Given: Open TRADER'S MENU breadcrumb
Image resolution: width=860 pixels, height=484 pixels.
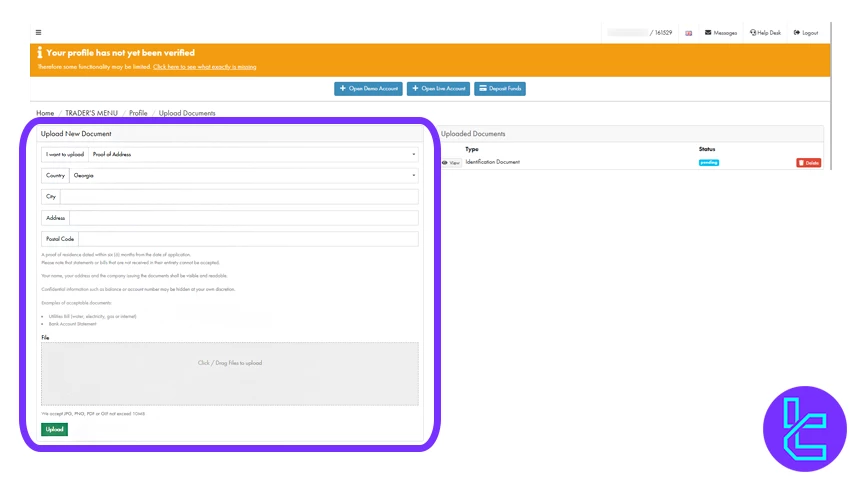Looking at the screenshot, I should (92, 113).
